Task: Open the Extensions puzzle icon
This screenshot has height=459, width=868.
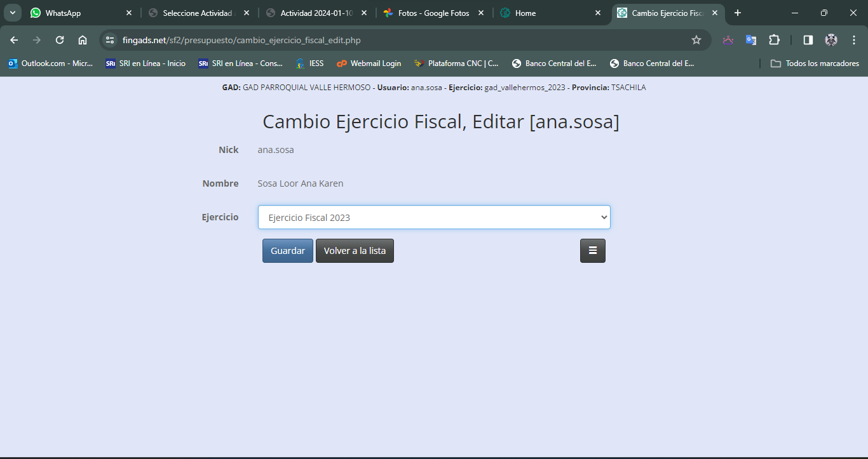Action: pos(774,40)
